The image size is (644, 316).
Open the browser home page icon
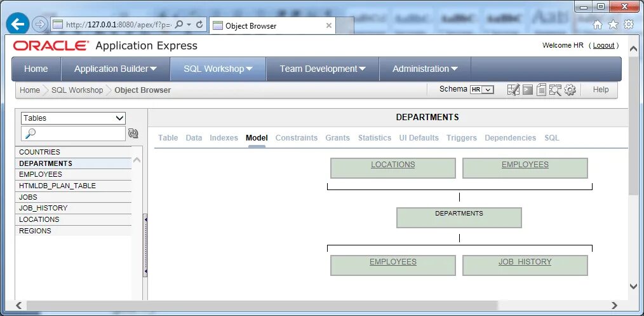598,25
